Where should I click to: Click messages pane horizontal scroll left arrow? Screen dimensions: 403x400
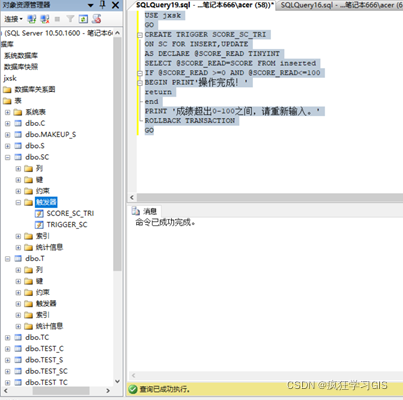point(133,376)
